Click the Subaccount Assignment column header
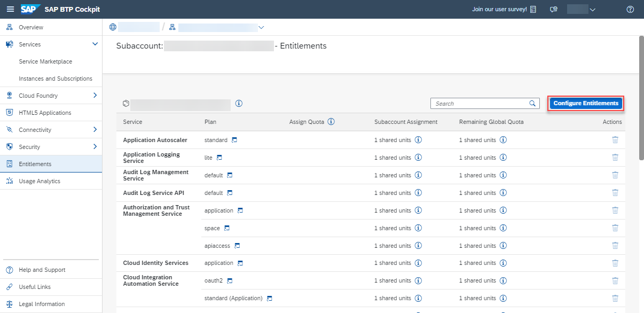This screenshot has width=644, height=313. [406, 122]
